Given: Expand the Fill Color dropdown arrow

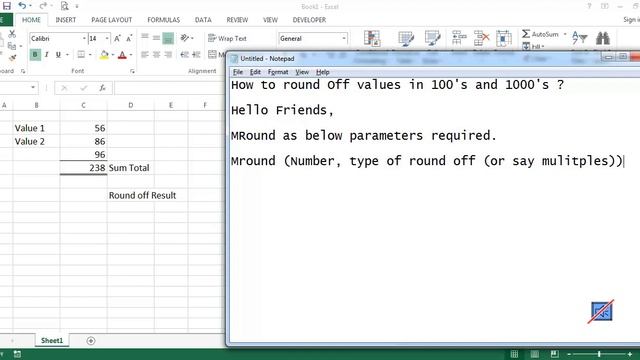Looking at the screenshot, I should click(113, 54).
